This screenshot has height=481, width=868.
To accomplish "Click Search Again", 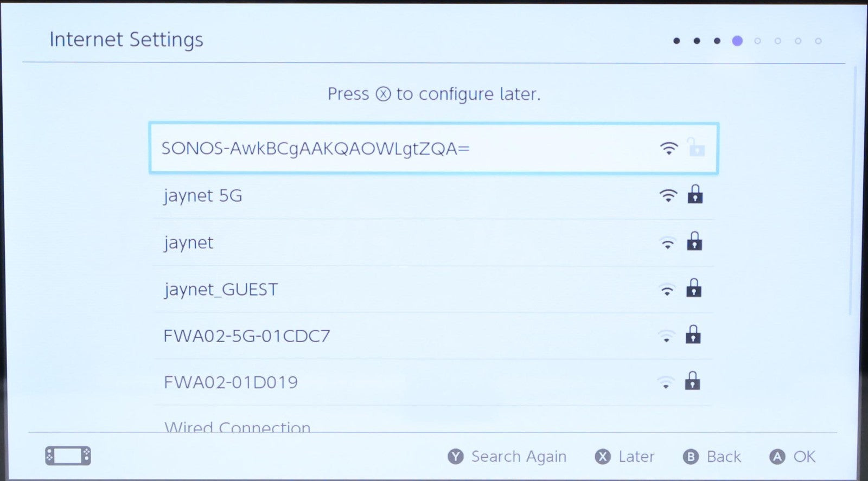I will point(508,457).
